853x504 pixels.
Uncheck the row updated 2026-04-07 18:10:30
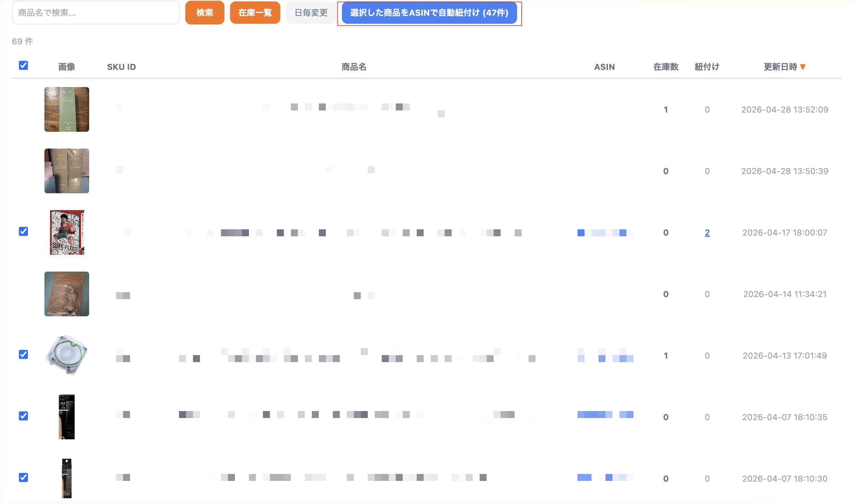23,477
